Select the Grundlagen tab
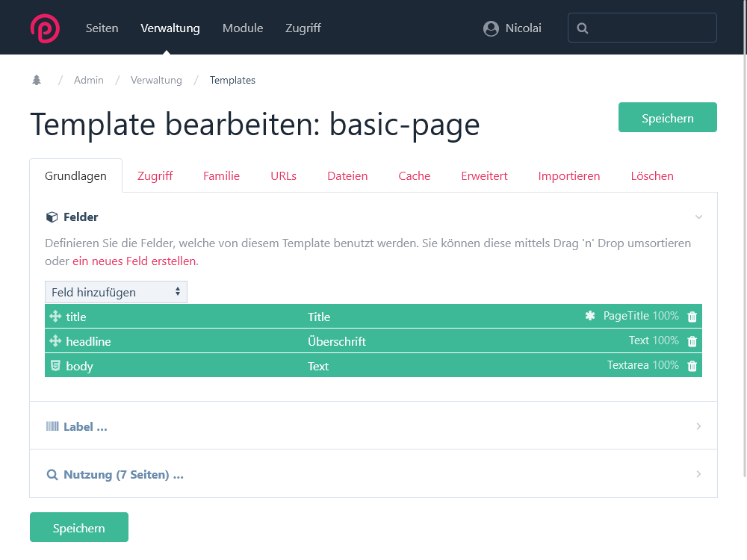 (75, 175)
